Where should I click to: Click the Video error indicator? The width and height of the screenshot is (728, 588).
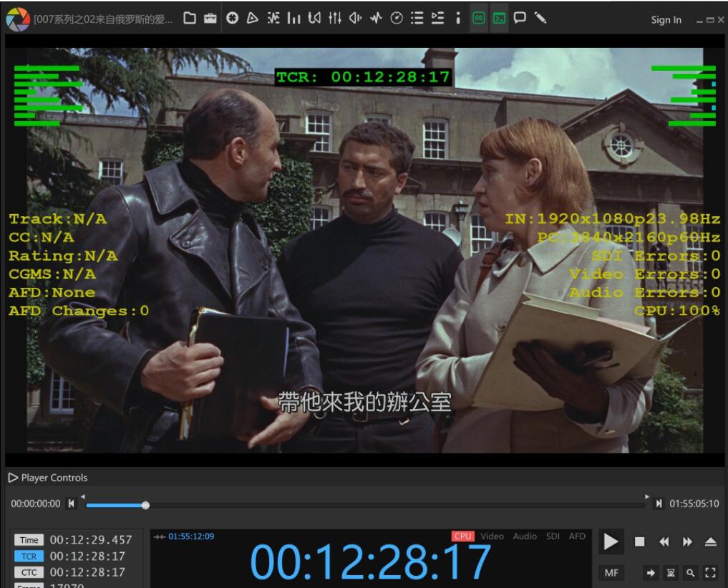[x=492, y=536]
